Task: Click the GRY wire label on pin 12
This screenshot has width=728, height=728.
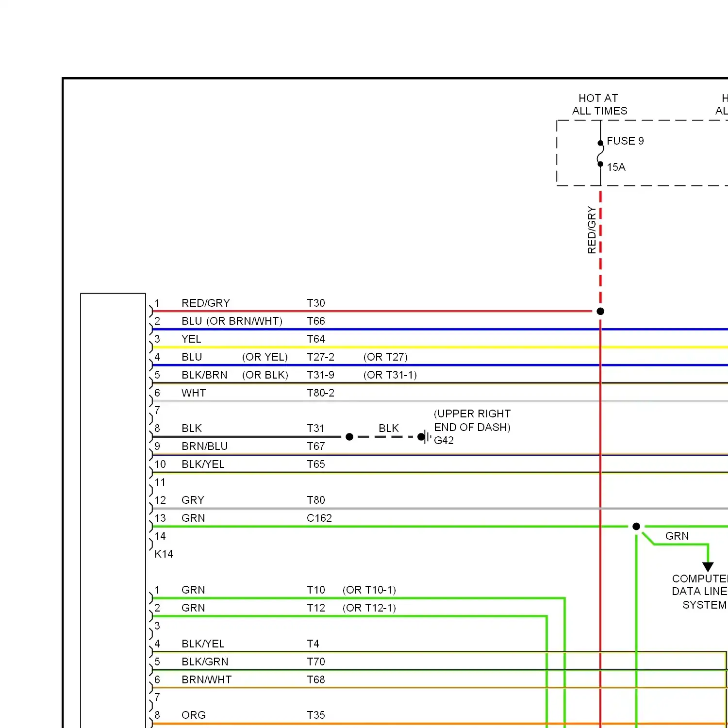Action: coord(193,500)
